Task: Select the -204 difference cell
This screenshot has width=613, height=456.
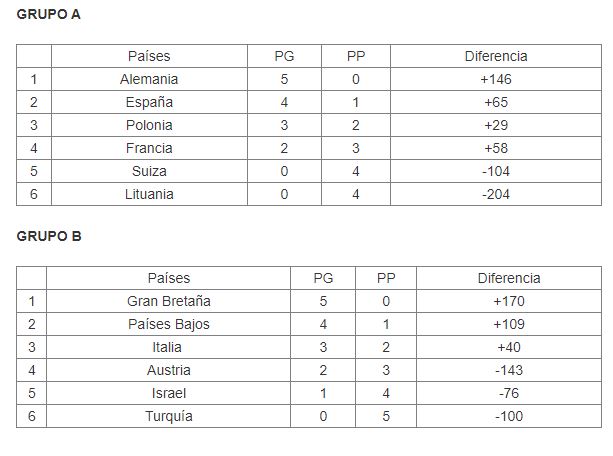Action: pyautogui.click(x=496, y=194)
